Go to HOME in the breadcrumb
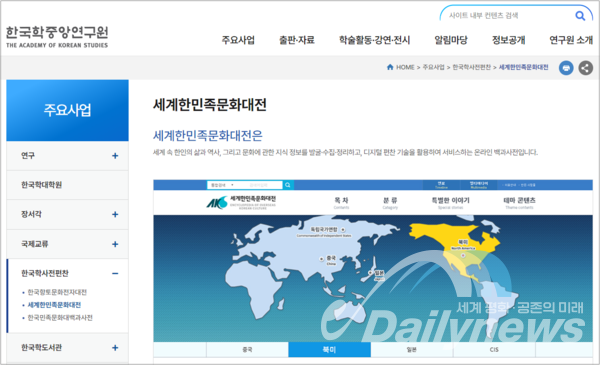This screenshot has height=365, width=600. [x=405, y=67]
